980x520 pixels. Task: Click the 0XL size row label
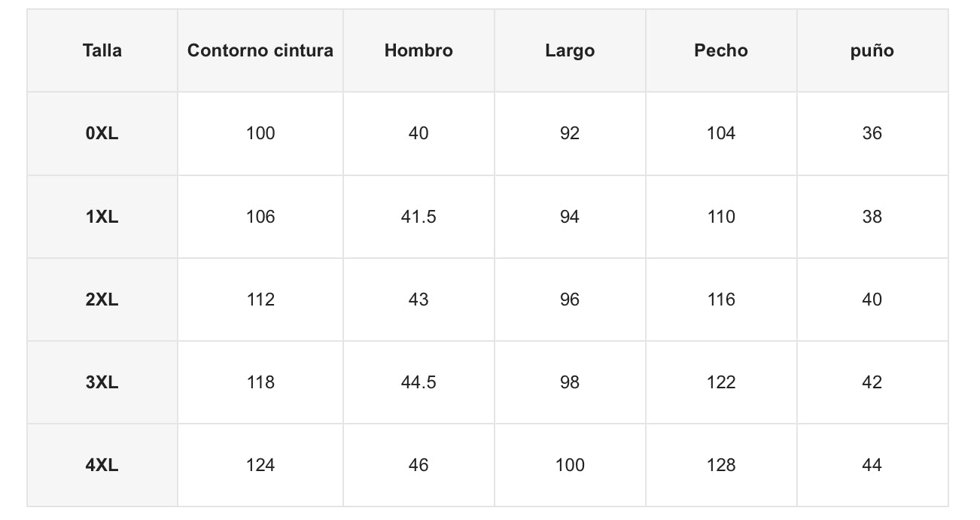(x=102, y=133)
